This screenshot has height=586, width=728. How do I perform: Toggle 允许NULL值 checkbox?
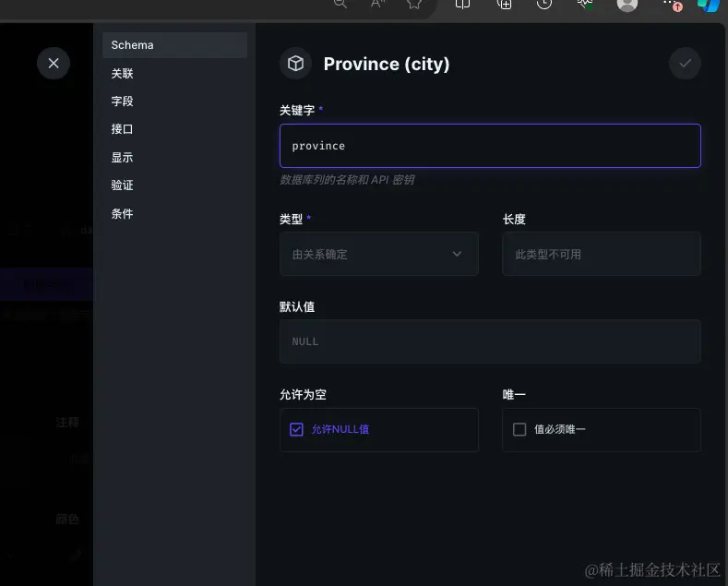coord(296,429)
